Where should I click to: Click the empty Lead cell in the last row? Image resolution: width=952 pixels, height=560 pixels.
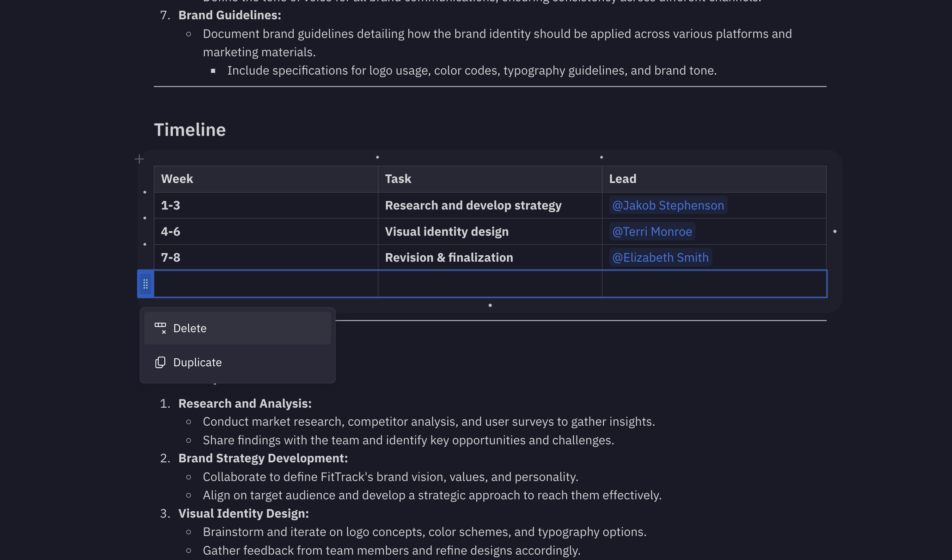pos(714,283)
